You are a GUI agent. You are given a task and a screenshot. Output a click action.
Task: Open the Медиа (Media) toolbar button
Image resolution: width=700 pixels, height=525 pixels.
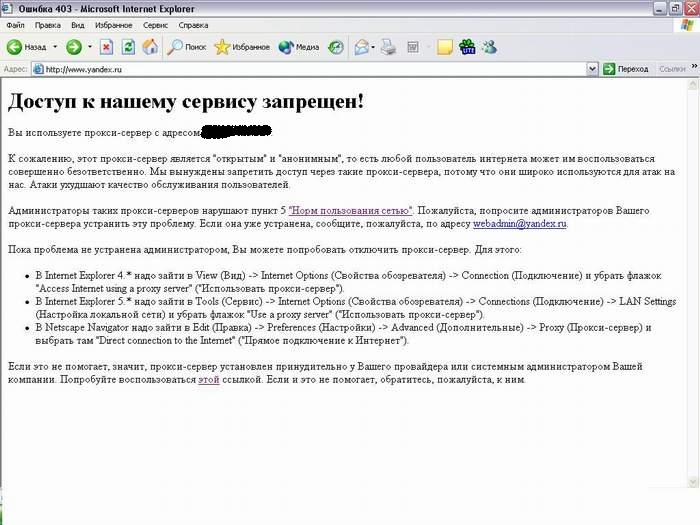299,47
